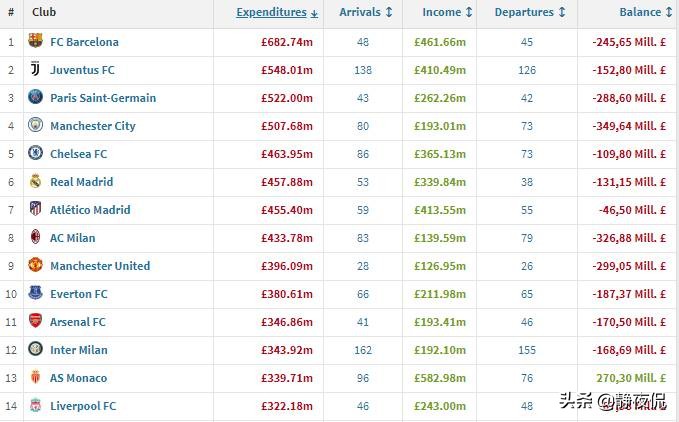This screenshot has height=422, width=679.
Task: Open Arsenal FC expenditures £346.86m link
Action: (x=287, y=322)
